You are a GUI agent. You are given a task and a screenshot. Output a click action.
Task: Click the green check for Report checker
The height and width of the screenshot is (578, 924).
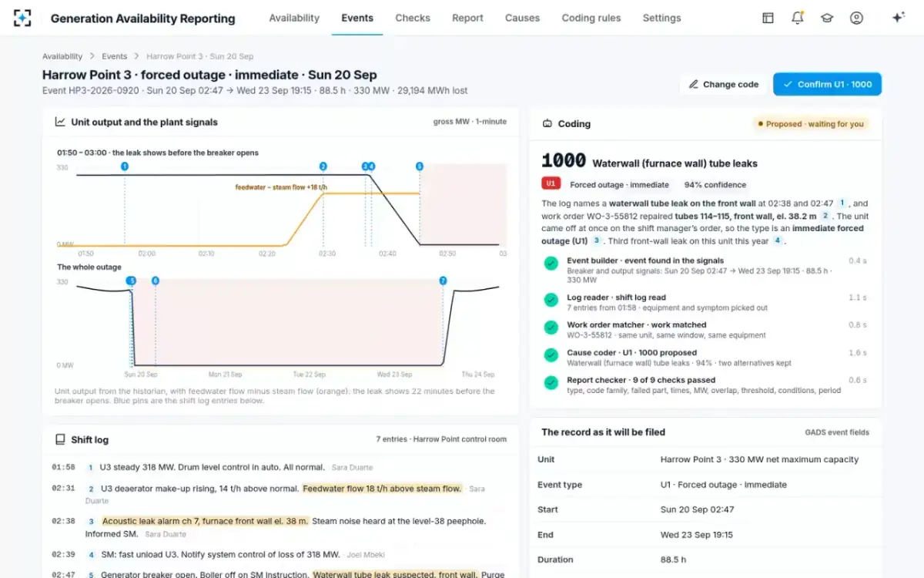pyautogui.click(x=551, y=383)
